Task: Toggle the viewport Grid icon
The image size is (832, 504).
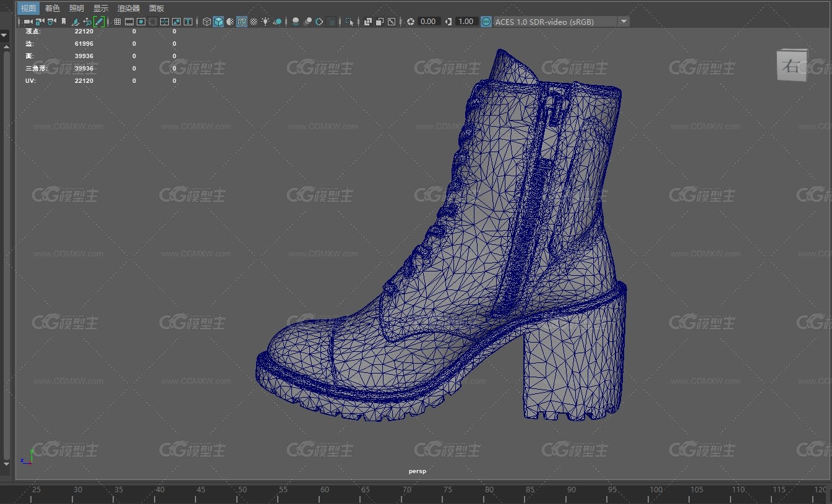Action: click(118, 22)
